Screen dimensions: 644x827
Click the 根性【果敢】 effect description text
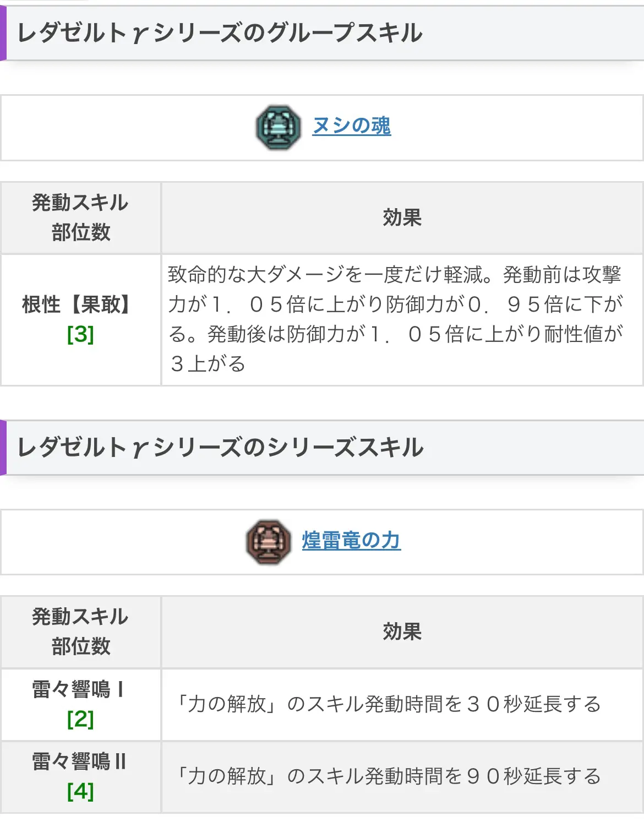tap(395, 319)
